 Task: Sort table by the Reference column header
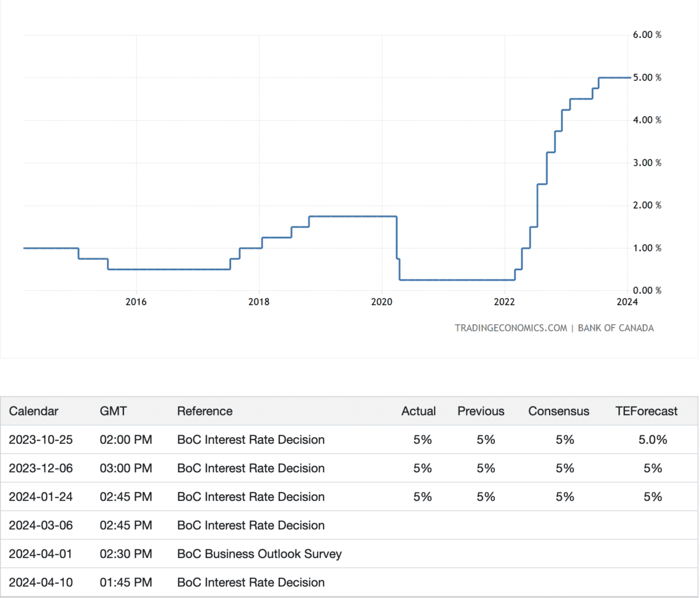(x=205, y=411)
